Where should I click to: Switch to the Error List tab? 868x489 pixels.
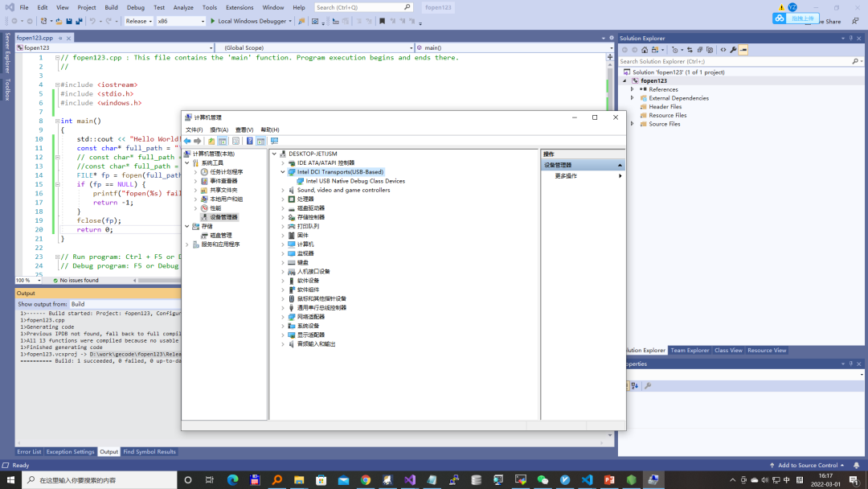point(29,452)
